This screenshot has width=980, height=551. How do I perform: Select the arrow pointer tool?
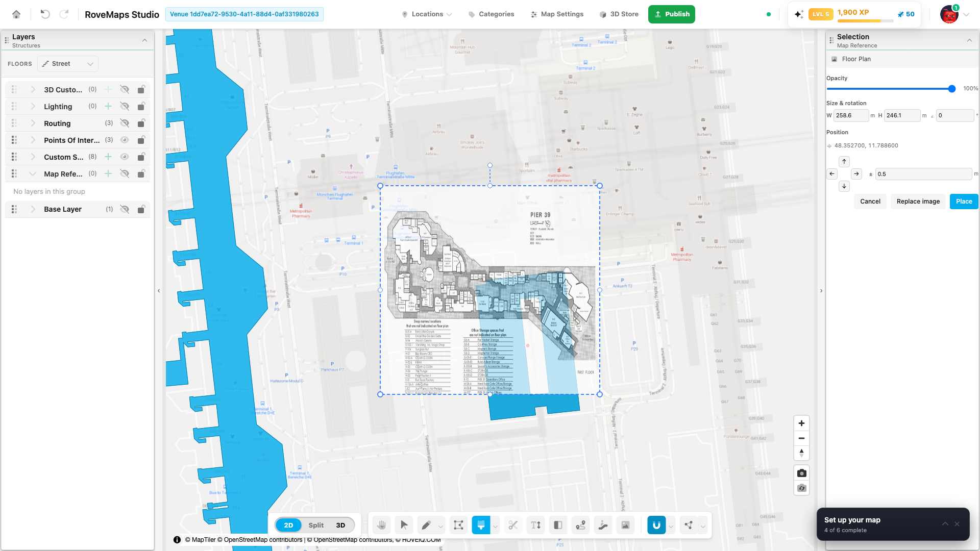(404, 525)
